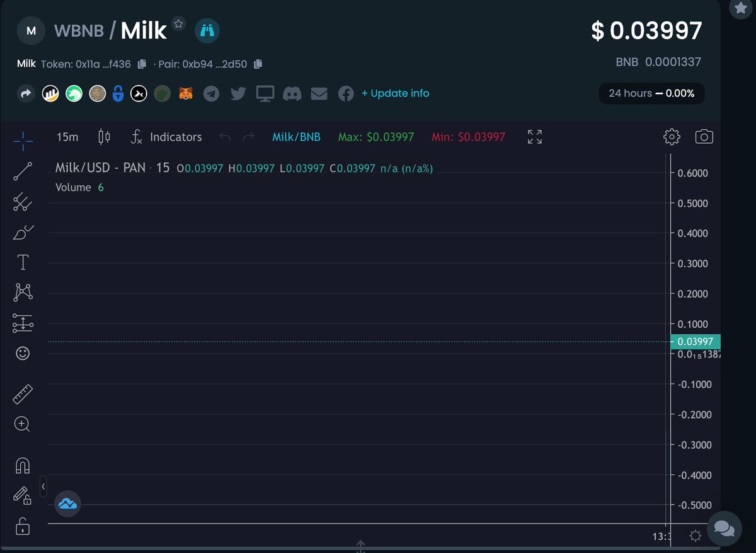Click the charting library cloud logo
The height and width of the screenshot is (553, 756).
(x=67, y=504)
